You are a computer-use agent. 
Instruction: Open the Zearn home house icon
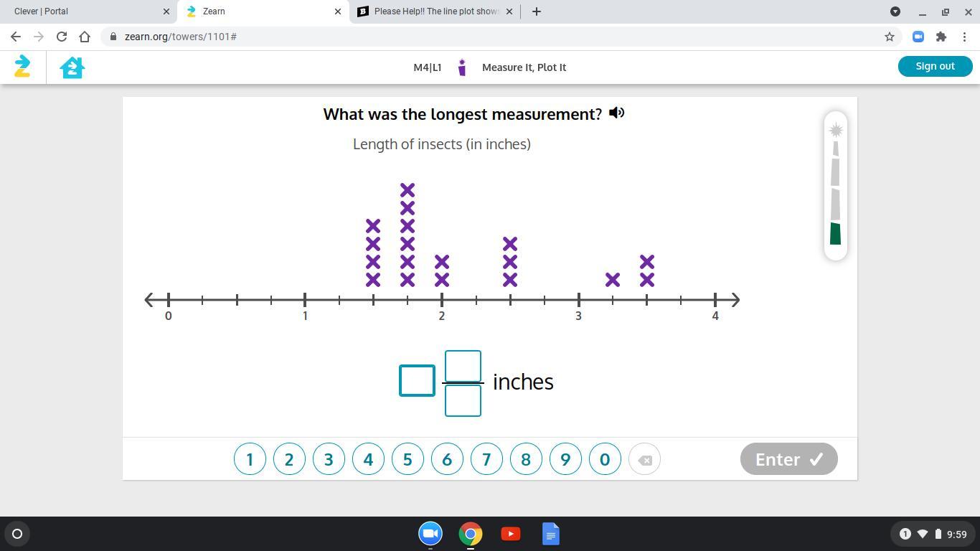click(72, 67)
